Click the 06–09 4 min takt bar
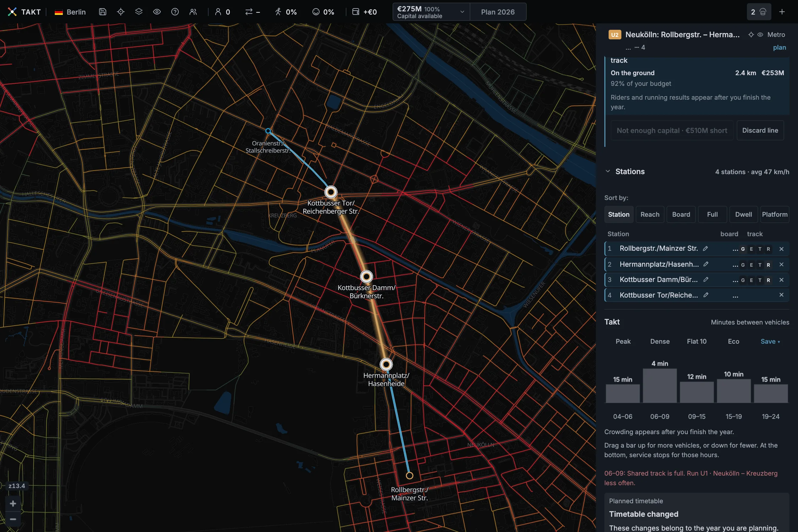The width and height of the screenshot is (798, 532). coord(660,386)
